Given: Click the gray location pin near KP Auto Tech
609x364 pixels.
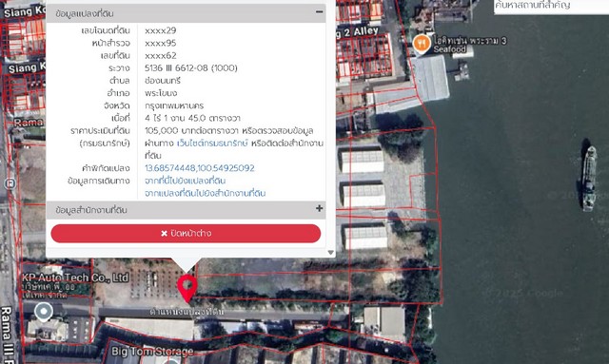Looking at the screenshot, I should point(44,313).
